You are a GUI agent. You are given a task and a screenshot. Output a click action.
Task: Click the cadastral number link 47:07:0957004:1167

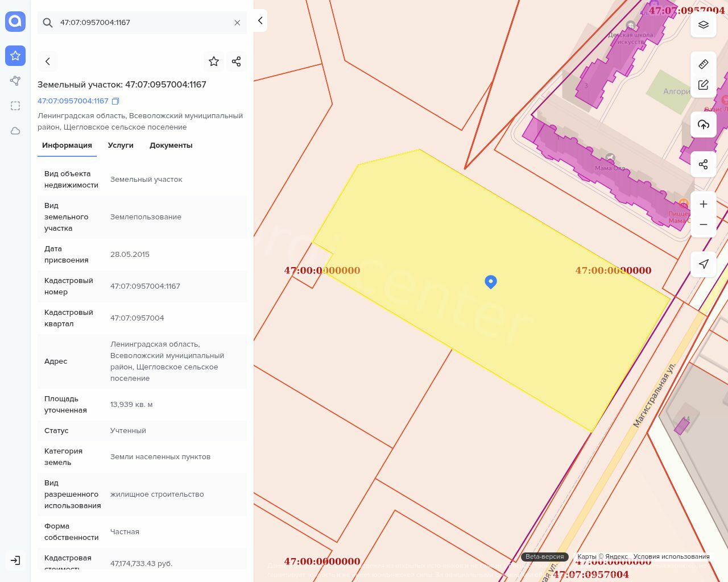tap(73, 101)
